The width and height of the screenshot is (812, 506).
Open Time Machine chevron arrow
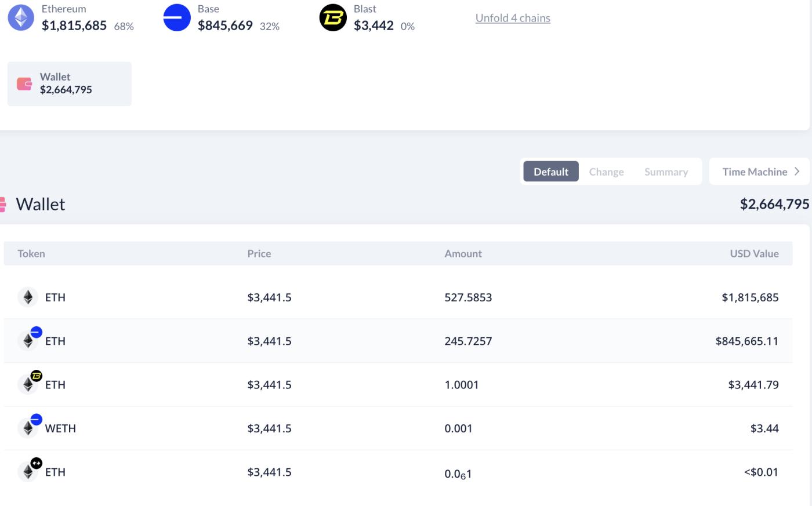click(x=797, y=172)
